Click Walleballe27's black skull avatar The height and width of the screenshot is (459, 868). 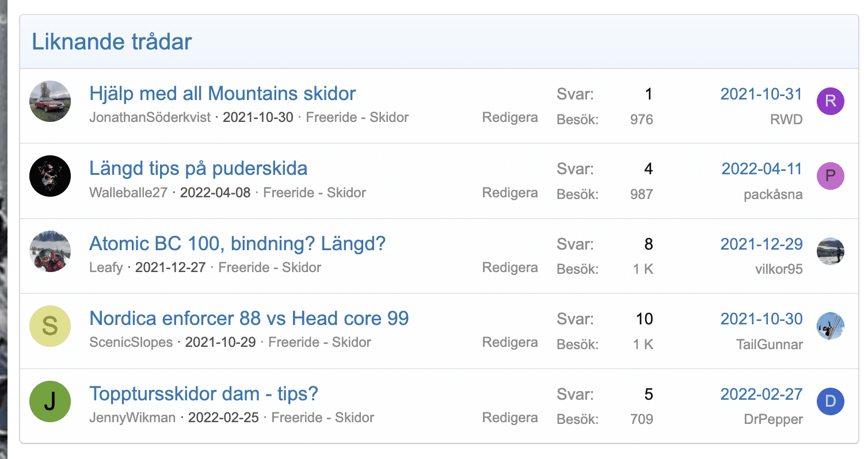(x=50, y=176)
